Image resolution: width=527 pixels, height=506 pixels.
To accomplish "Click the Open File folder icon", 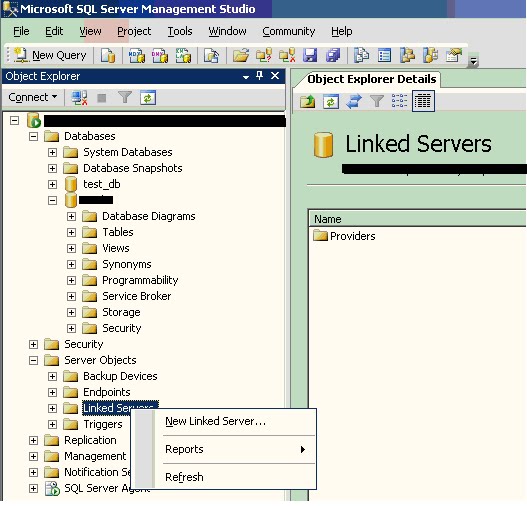I will pyautogui.click(x=241, y=55).
